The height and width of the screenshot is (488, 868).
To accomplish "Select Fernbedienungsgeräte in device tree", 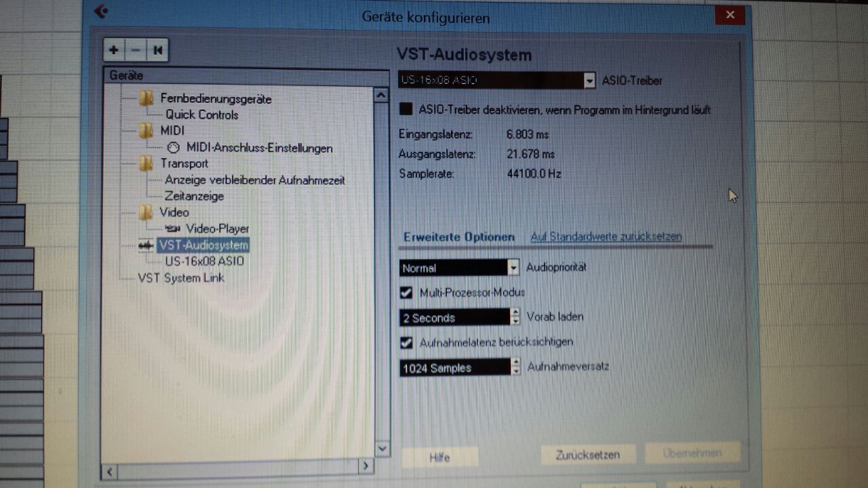I will 216,98.
